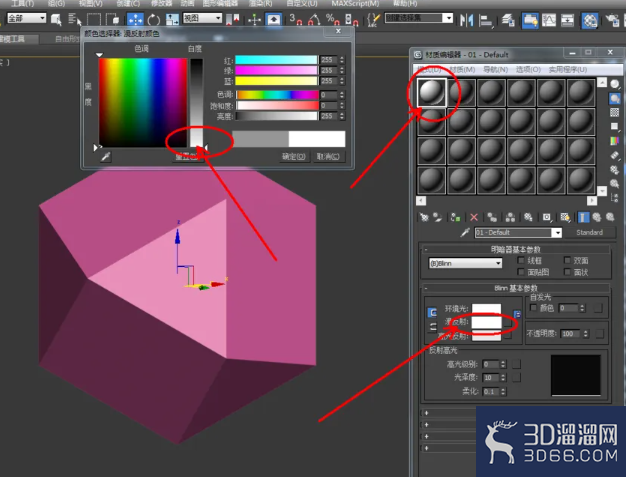
Task: Click the Mirror tool icon in toolbar
Action: (466, 20)
